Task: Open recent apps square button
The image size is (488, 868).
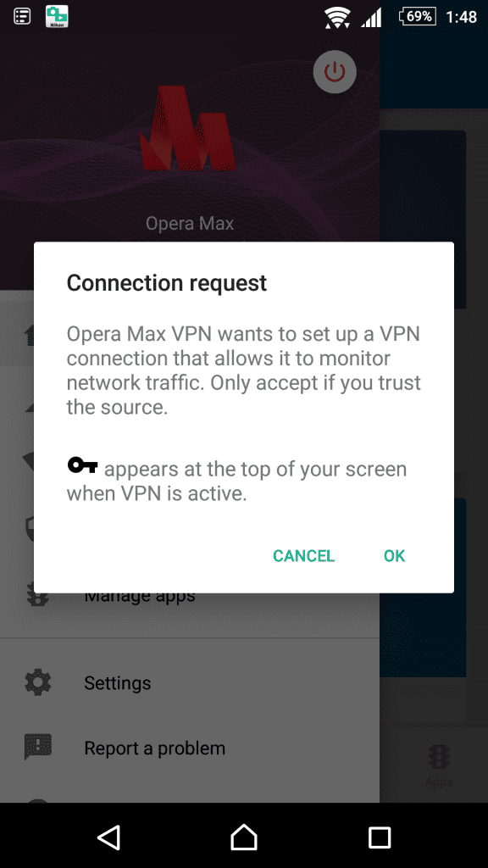Action: 380,837
